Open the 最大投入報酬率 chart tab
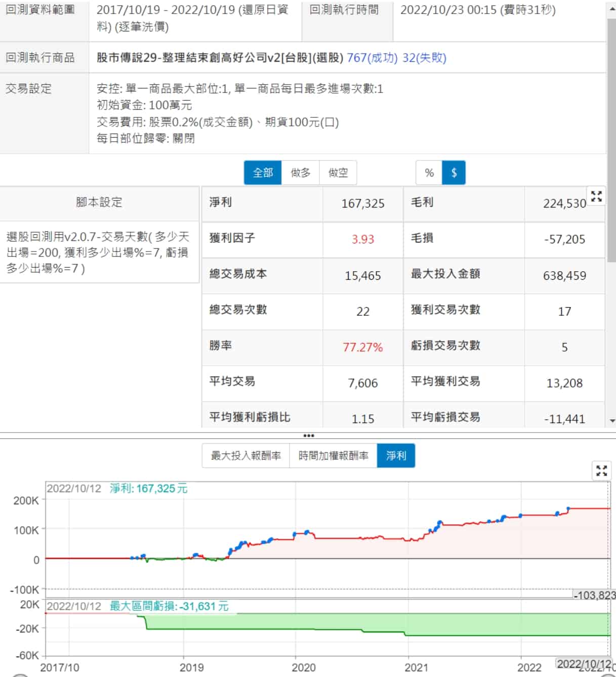Screen dimensions: 616x677 point(246,456)
